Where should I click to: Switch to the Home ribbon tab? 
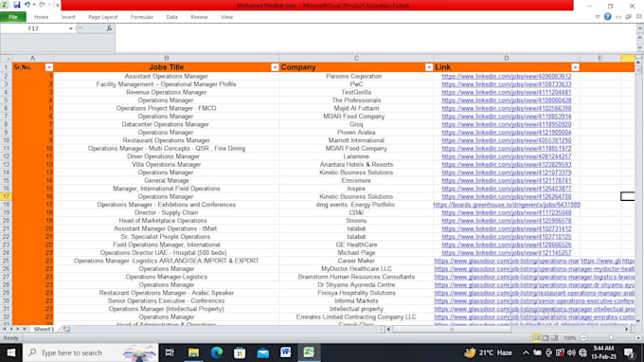pos(41,17)
